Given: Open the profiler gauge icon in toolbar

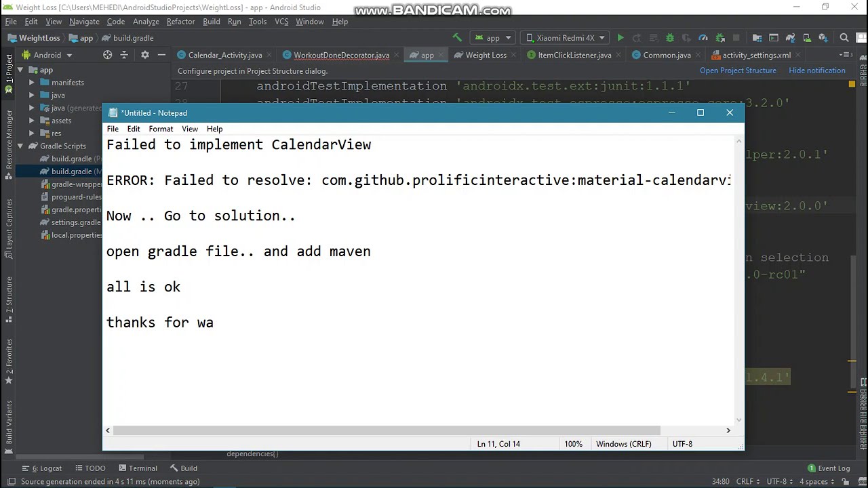Looking at the screenshot, I should (703, 38).
